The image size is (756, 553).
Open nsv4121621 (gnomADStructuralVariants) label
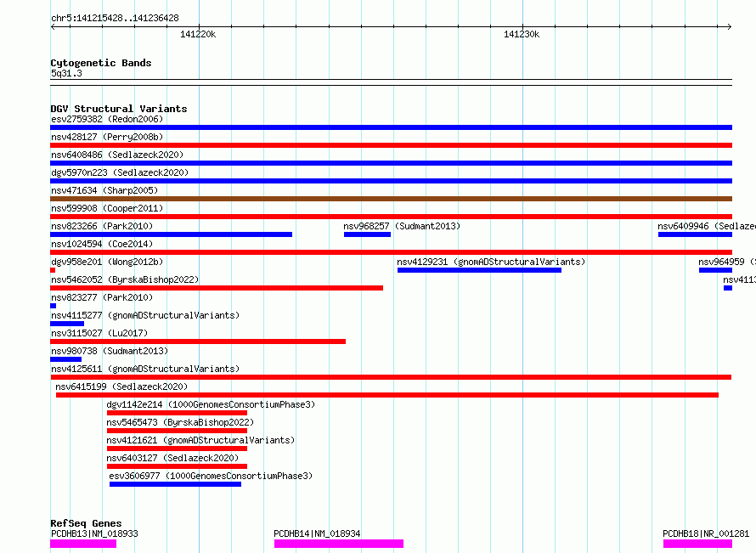(x=200, y=440)
